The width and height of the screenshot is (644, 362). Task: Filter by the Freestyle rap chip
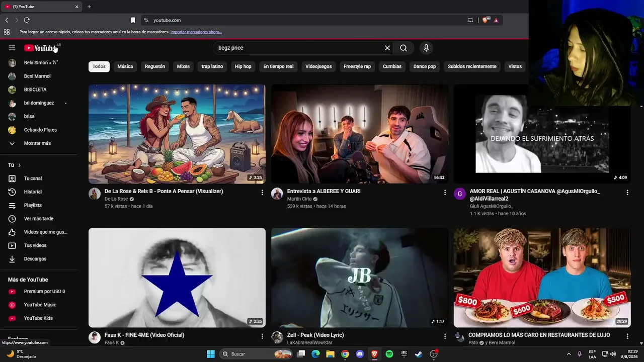(x=357, y=66)
